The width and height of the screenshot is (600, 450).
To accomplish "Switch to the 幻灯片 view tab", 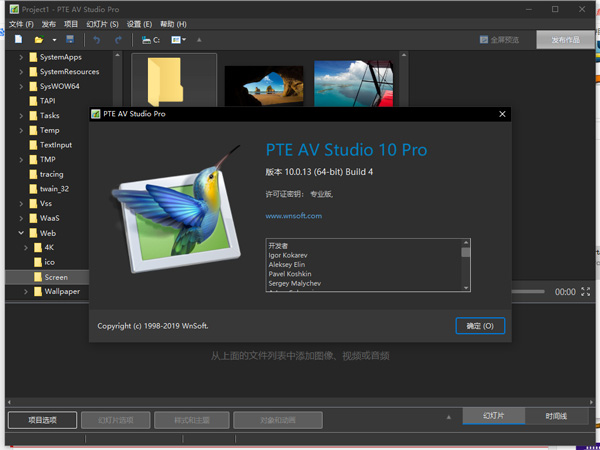I will pos(494,416).
